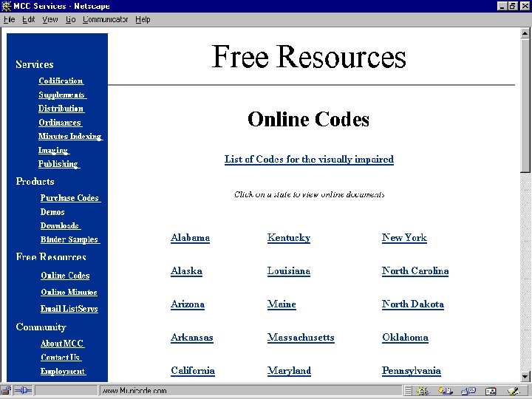Open the Binder Samples link
The width and height of the screenshot is (532, 399).
coord(70,239)
